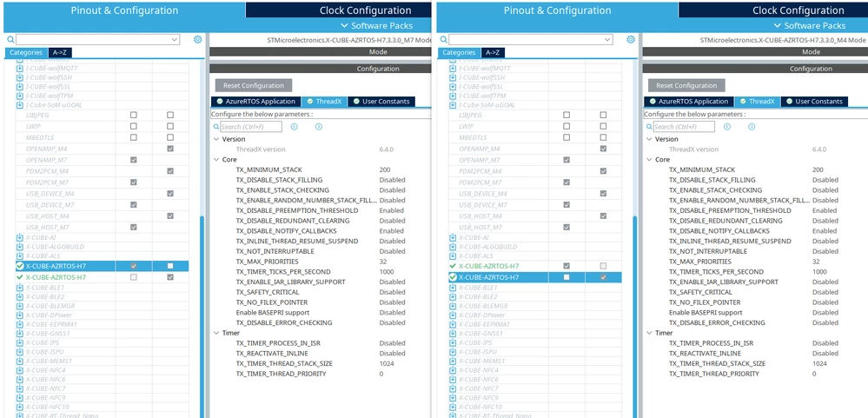868x418 pixels.
Task: Collapse the Timer section in M4 Mode window
Action: (x=649, y=334)
